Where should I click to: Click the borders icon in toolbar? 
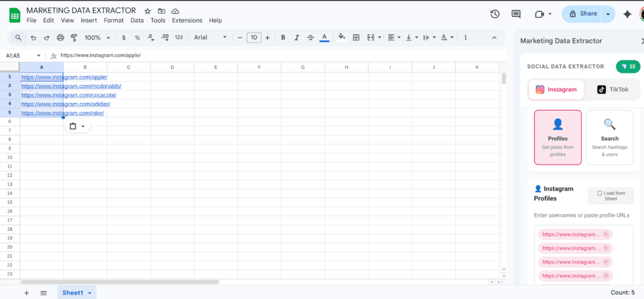pos(356,38)
